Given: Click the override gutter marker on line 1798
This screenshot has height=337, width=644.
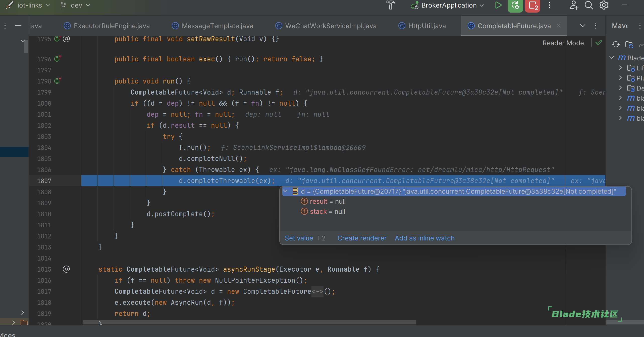Looking at the screenshot, I should click(58, 81).
